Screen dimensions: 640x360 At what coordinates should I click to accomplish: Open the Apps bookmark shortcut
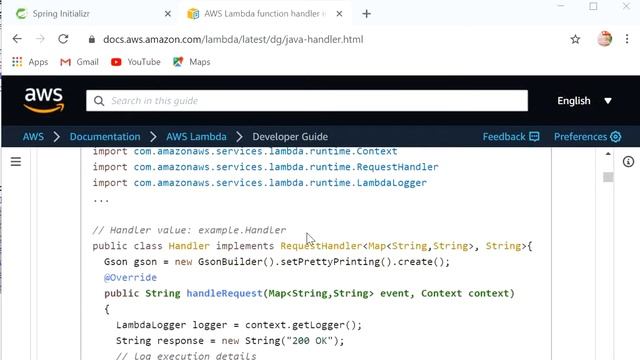click(30, 62)
